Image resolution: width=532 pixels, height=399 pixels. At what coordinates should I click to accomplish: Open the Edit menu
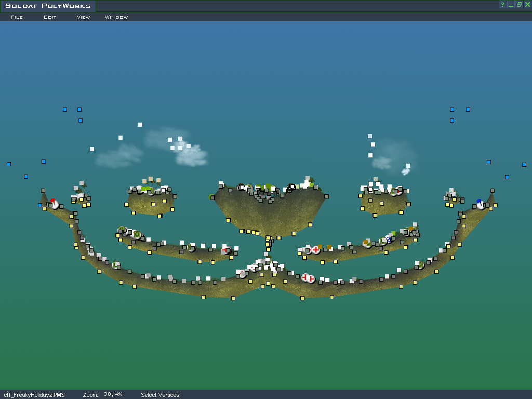click(x=50, y=17)
